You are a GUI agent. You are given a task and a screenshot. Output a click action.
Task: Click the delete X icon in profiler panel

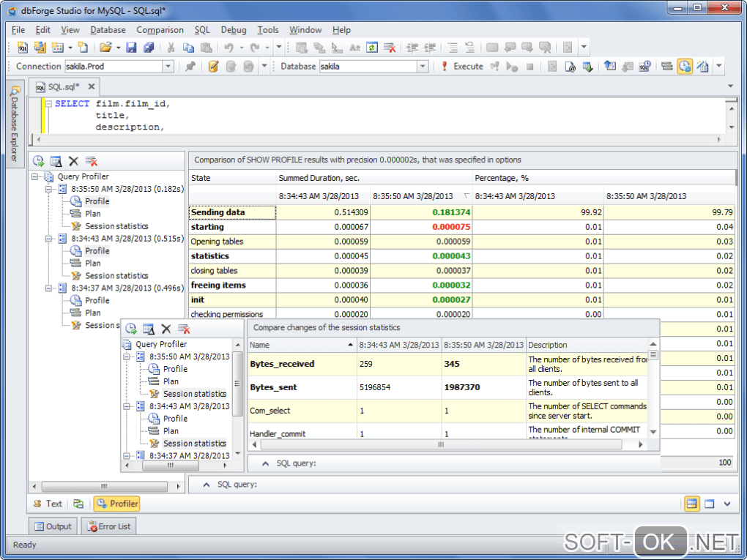coord(73,161)
